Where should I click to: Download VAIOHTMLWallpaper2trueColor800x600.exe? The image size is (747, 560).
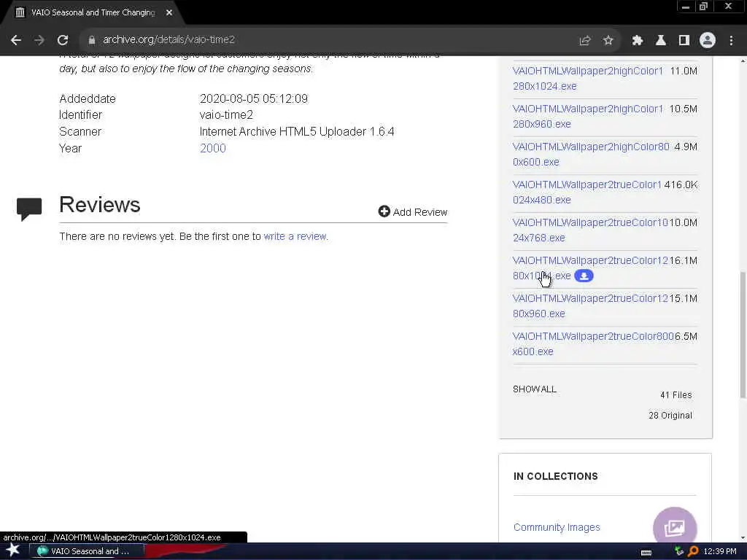(593, 344)
